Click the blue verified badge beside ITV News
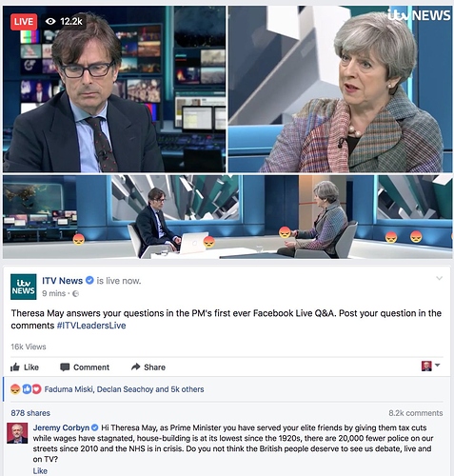454x476 pixels. pos(90,281)
